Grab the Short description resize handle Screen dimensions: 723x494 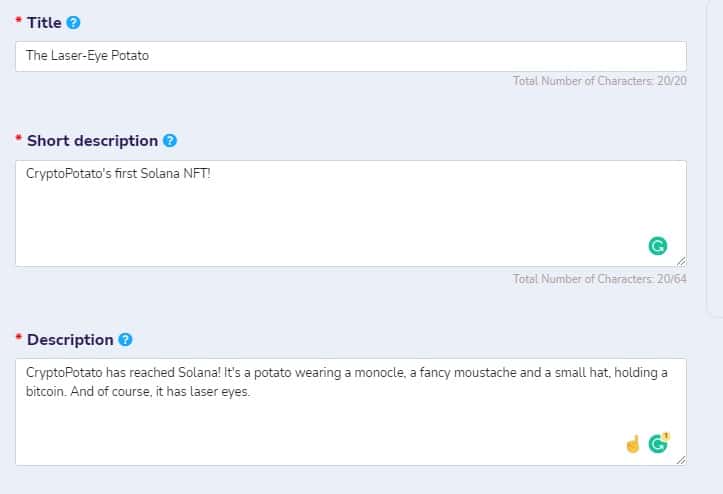click(681, 262)
